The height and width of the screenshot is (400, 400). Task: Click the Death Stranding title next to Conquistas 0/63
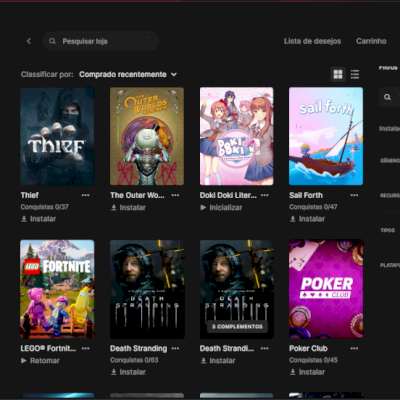[139, 348]
